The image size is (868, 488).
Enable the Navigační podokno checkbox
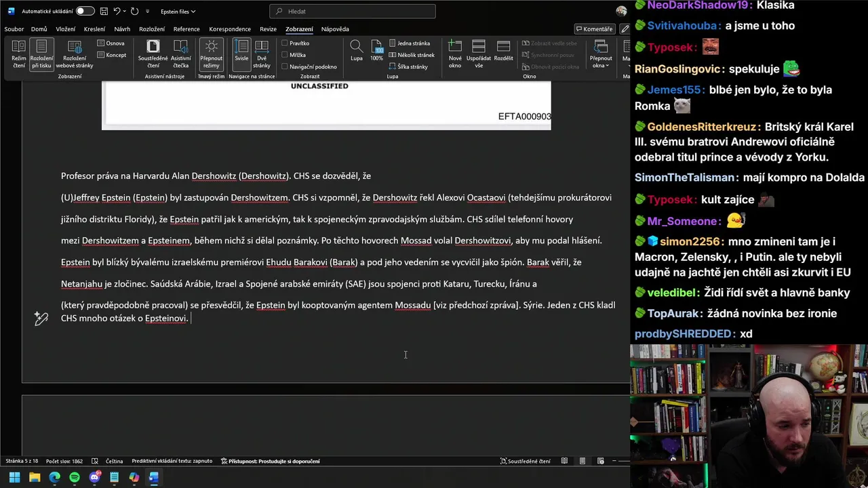coord(285,66)
